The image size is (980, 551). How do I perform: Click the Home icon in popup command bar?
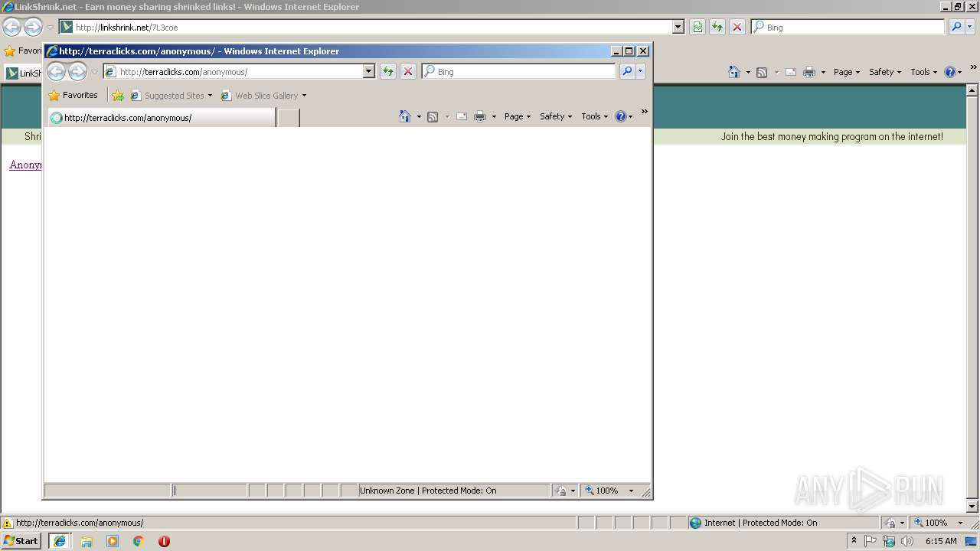pos(405,116)
